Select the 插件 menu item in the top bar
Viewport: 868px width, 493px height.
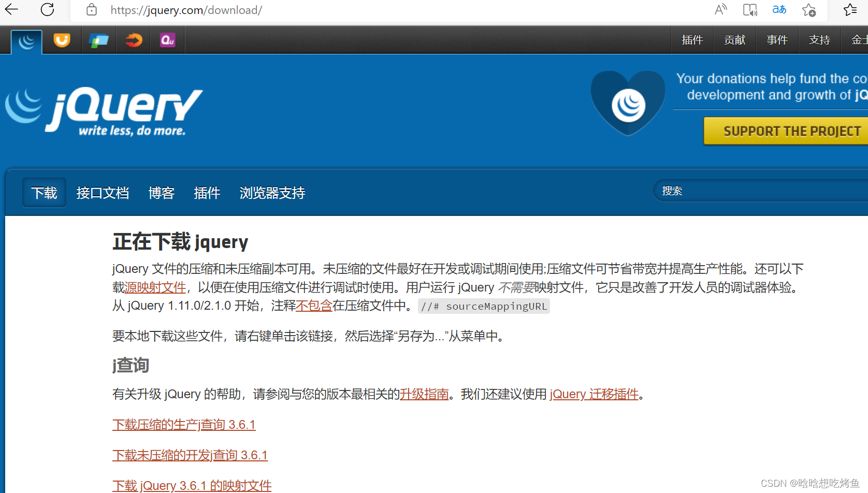click(x=692, y=40)
